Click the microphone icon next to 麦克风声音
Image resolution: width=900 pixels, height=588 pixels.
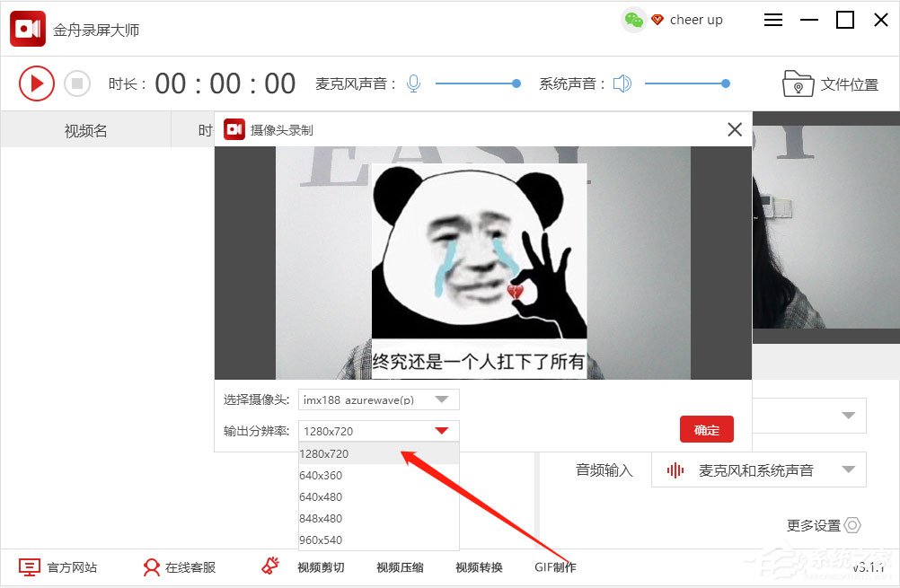[413, 83]
